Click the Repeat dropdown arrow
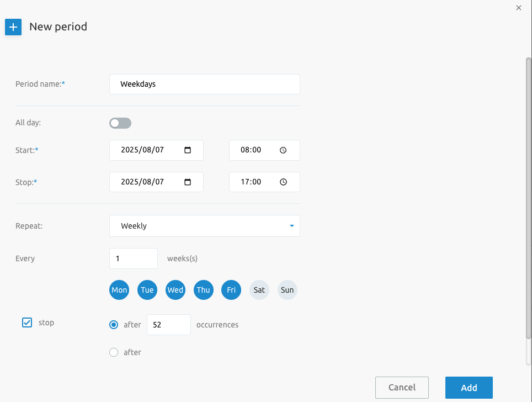The width and height of the screenshot is (532, 402). pos(292,226)
